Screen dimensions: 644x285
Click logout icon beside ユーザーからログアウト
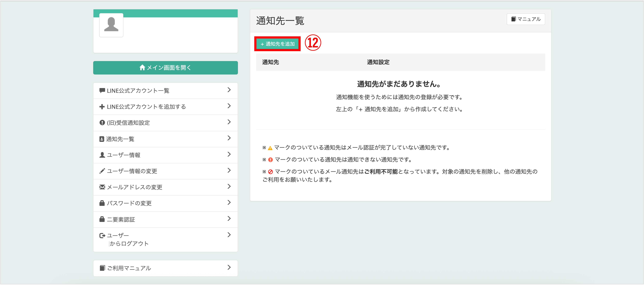coord(102,235)
